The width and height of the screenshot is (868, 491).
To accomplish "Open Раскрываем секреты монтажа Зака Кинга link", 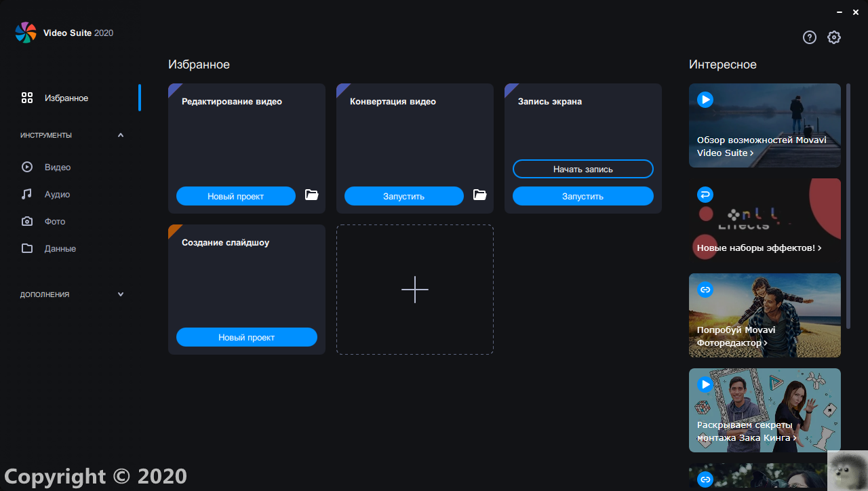I will point(747,431).
